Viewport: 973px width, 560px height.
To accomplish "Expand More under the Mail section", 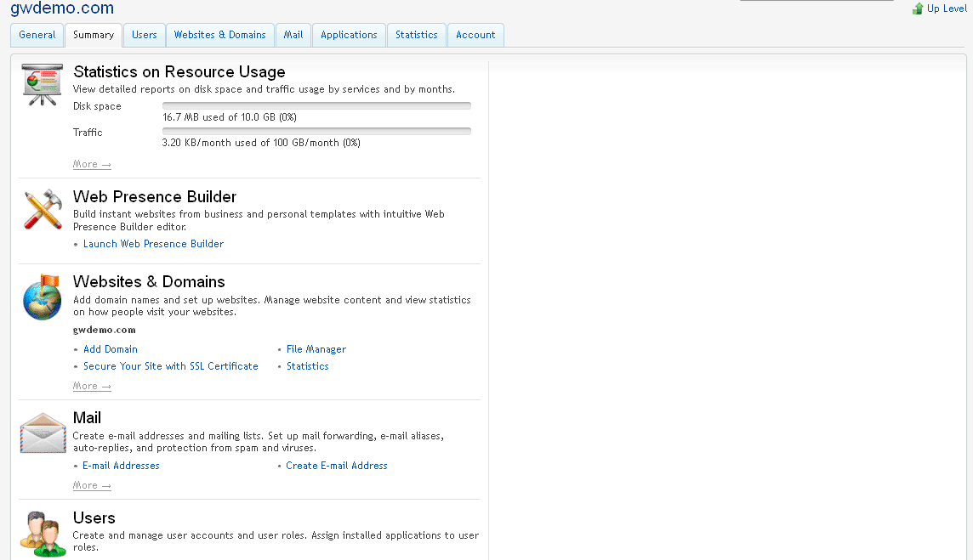I will 92,485.
